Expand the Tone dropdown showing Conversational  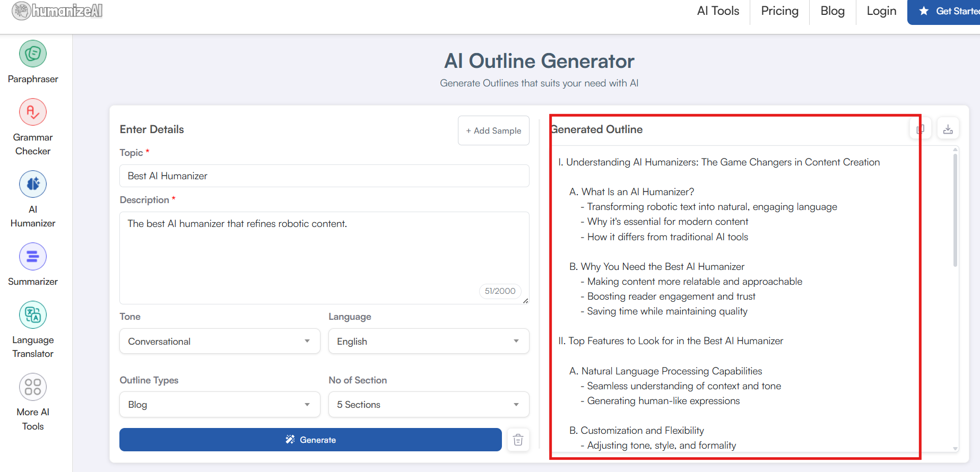pyautogui.click(x=220, y=341)
